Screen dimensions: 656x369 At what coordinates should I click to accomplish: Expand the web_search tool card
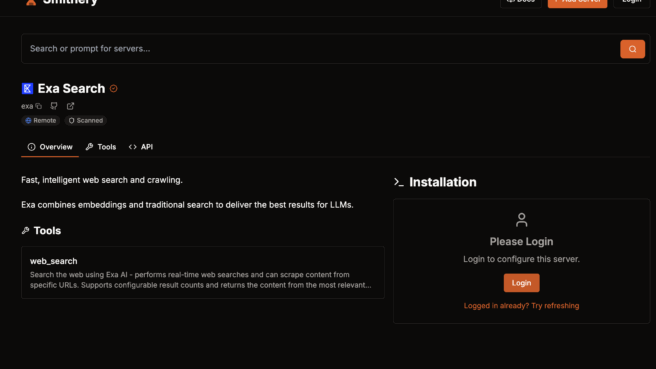[203, 272]
